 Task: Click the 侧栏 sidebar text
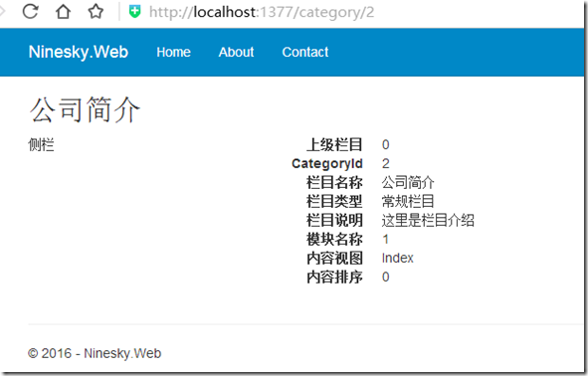point(41,144)
